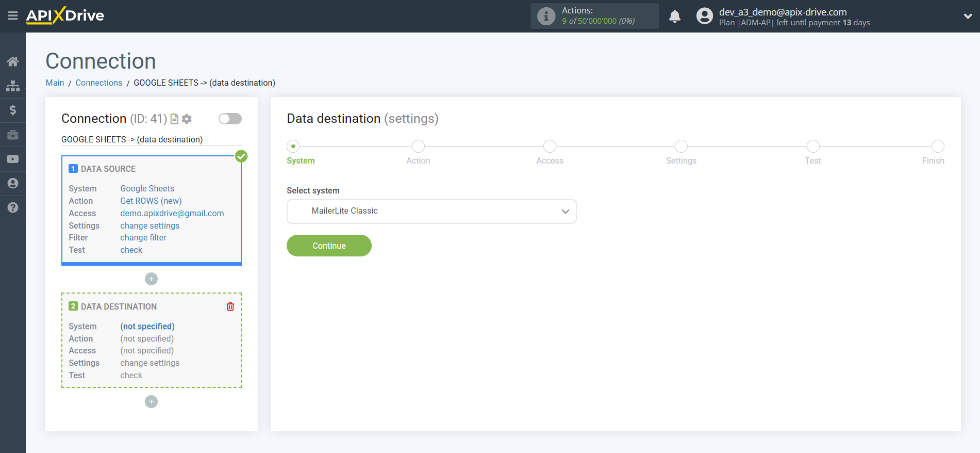Screen dimensions: 980x453
Task: Click the connection notes document icon
Action: point(174,119)
